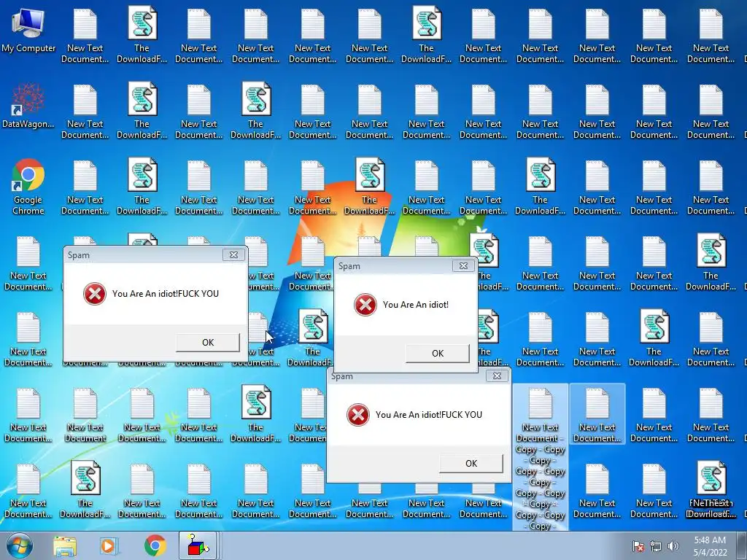Open the Action Center flag in the tray
Viewport: 747px width, 560px height.
[638, 546]
